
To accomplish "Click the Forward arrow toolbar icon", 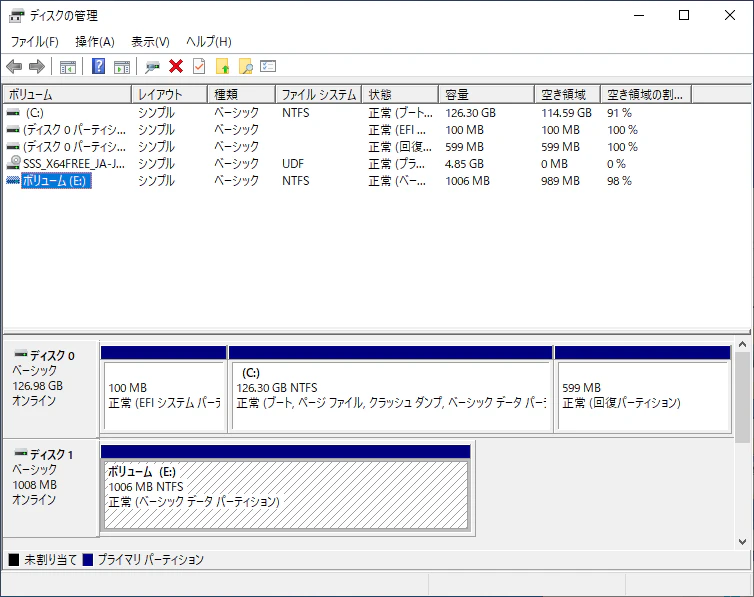I will pyautogui.click(x=37, y=66).
